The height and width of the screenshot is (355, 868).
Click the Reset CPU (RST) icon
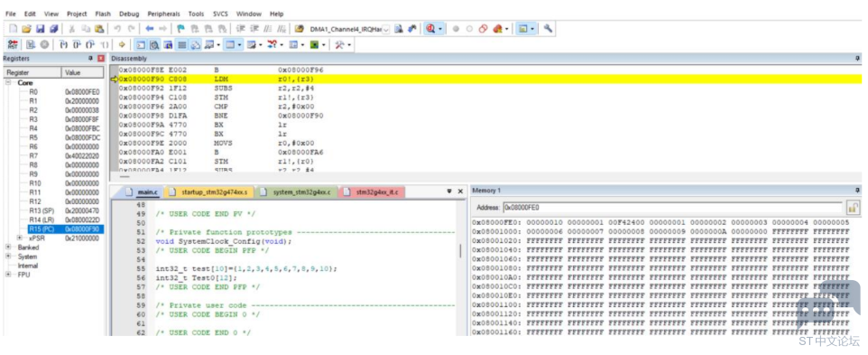pyautogui.click(x=11, y=44)
